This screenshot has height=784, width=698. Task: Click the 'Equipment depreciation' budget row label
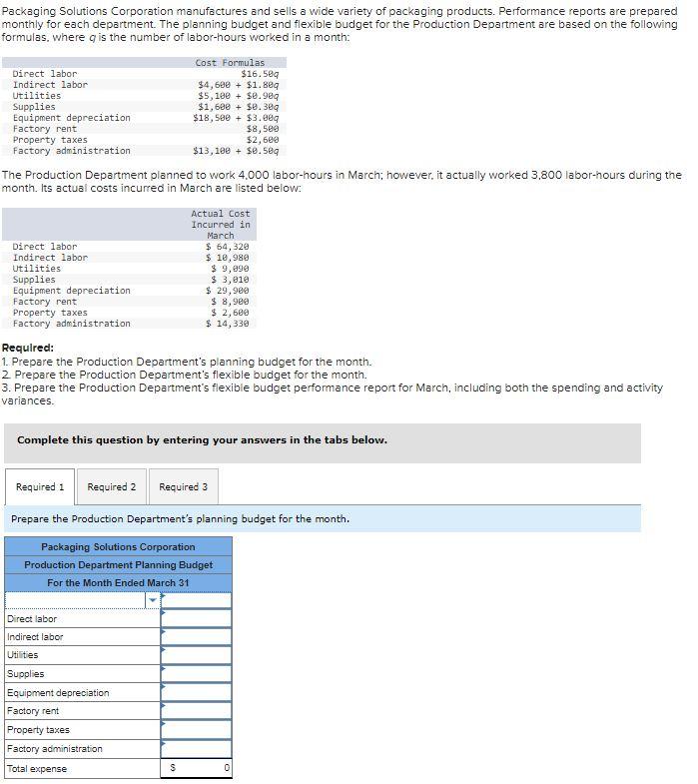pyautogui.click(x=58, y=693)
